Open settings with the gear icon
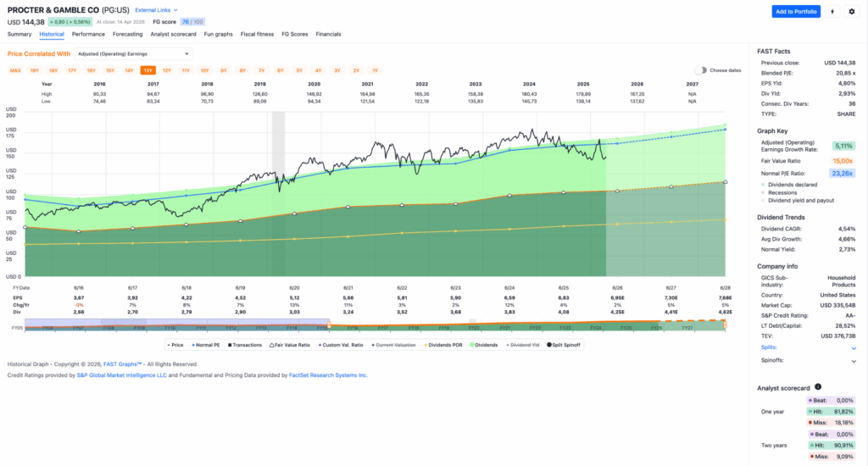 coord(852,12)
